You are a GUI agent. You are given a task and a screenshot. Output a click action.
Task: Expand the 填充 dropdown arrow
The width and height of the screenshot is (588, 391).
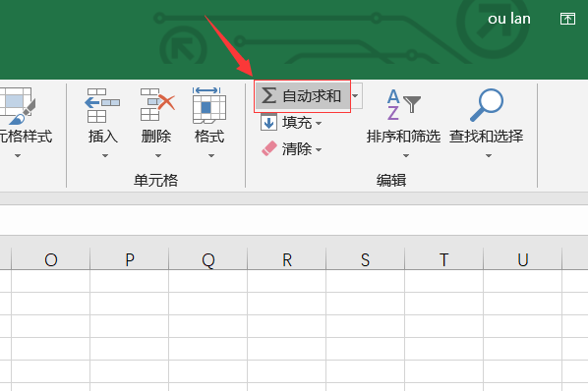(x=319, y=123)
